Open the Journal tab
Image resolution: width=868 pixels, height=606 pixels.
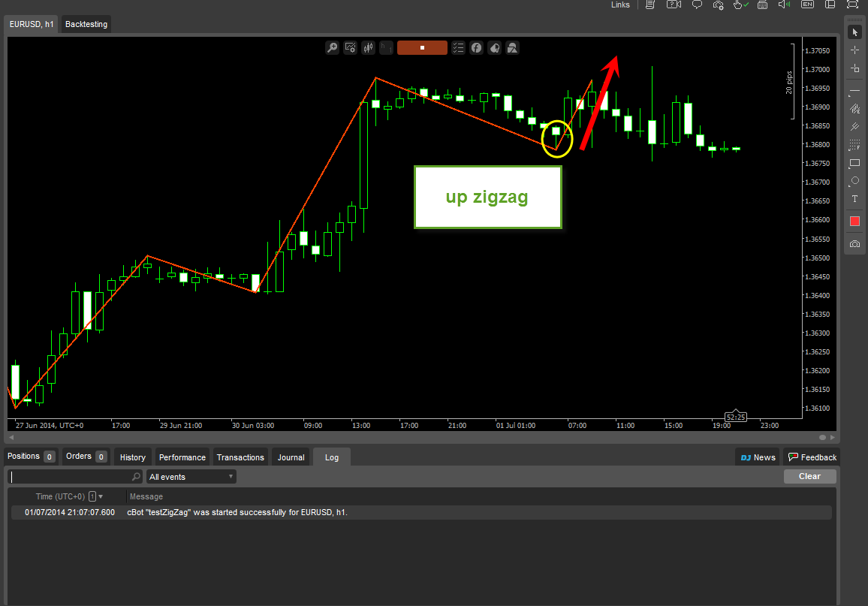tap(291, 457)
